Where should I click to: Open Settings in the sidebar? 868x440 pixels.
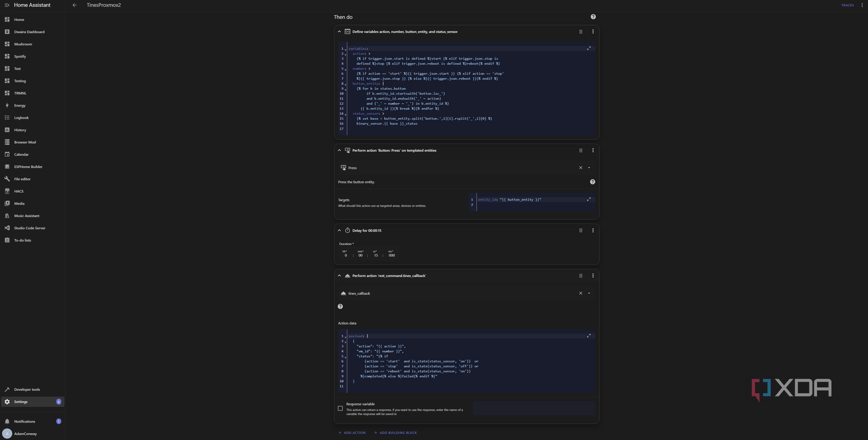(32, 402)
